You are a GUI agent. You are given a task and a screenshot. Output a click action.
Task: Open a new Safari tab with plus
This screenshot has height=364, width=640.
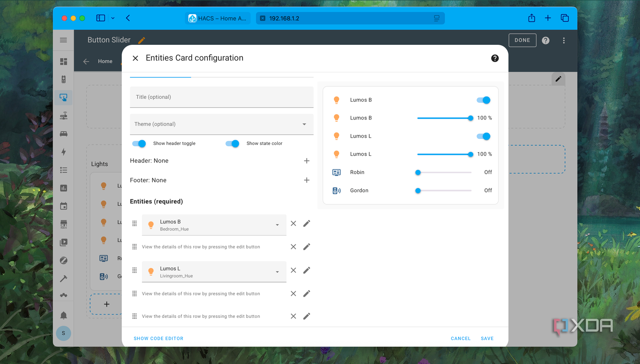coord(548,18)
